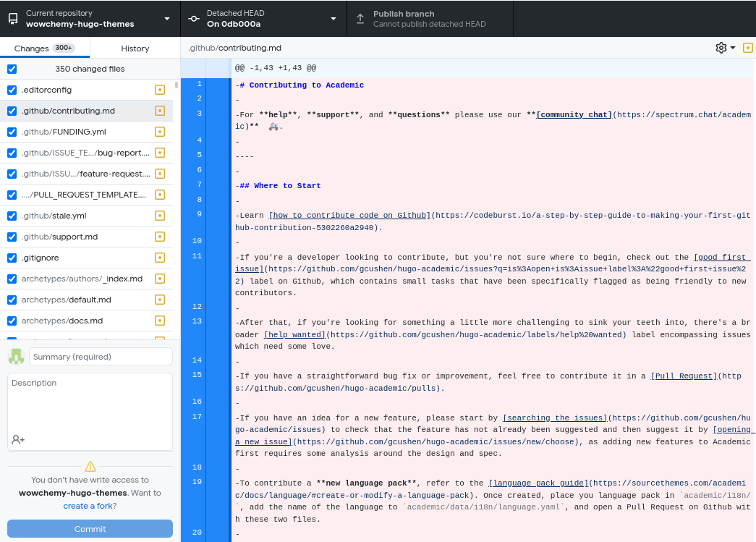This screenshot has width=756, height=542.
Task: Select the .gitignore file row
Action: [86, 258]
